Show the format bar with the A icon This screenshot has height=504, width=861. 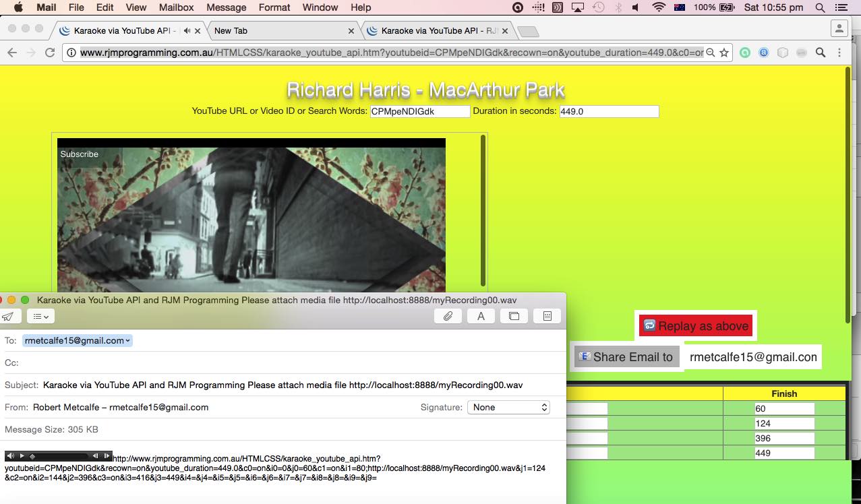[481, 316]
